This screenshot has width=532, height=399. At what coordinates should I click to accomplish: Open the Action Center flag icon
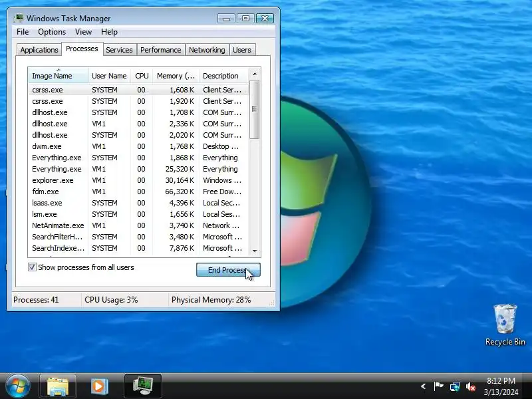(x=438, y=386)
